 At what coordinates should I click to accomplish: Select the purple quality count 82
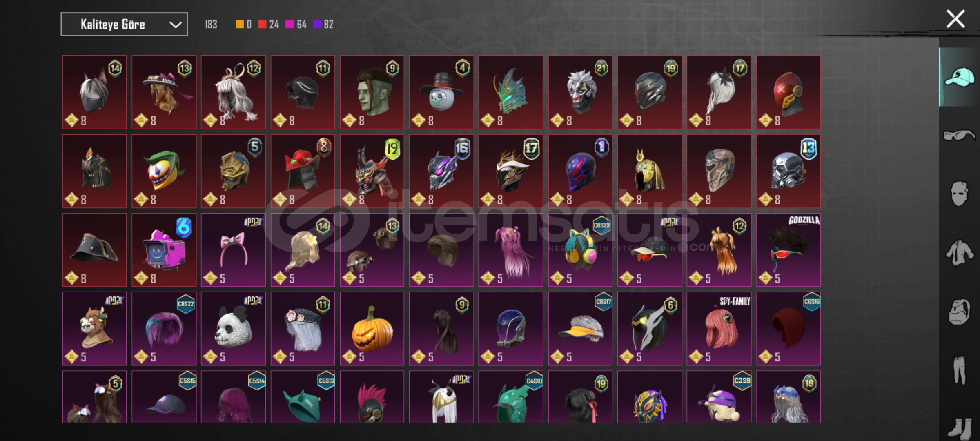pos(323,24)
